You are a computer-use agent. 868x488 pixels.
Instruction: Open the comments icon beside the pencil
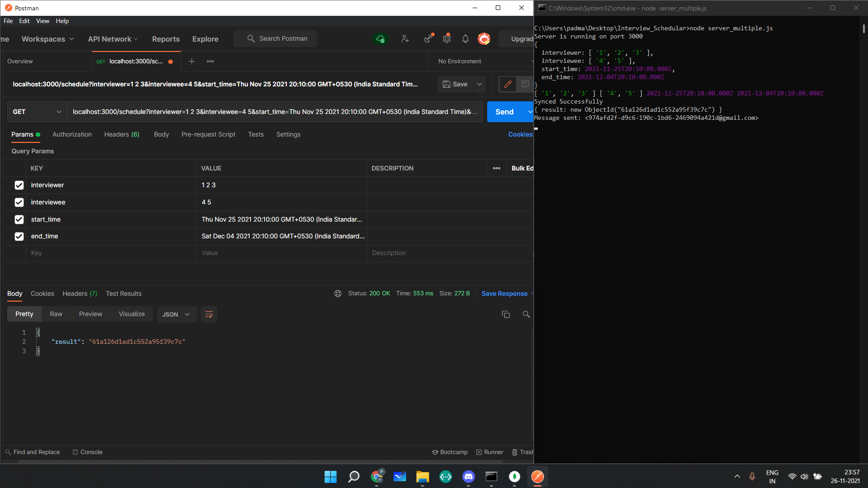click(x=525, y=84)
